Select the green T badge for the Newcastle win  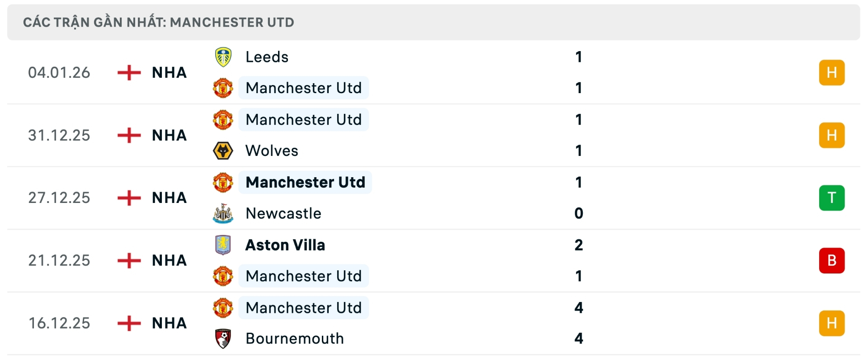coord(832,198)
